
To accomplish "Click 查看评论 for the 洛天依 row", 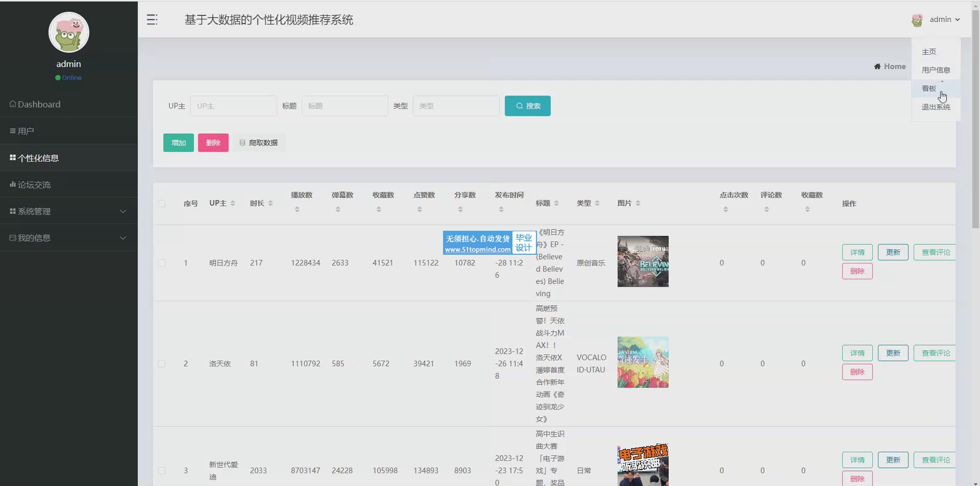I will coord(935,353).
